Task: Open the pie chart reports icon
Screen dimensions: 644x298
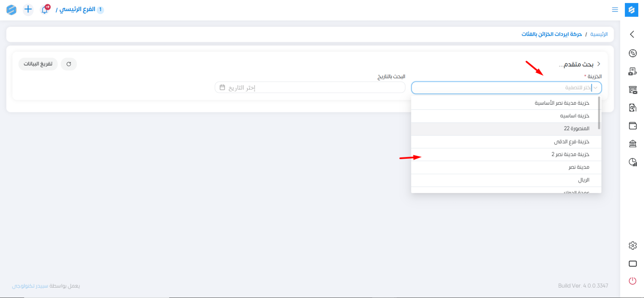Action: [x=632, y=162]
